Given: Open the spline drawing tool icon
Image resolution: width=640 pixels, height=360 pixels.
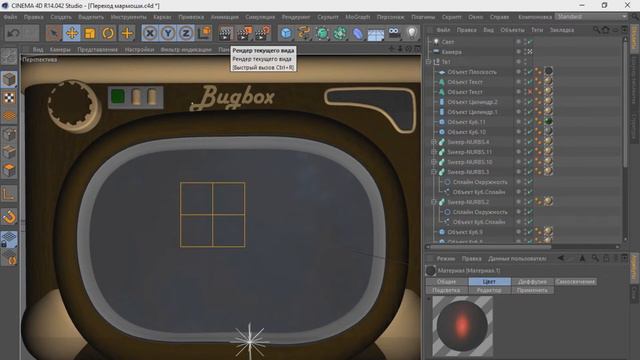Looking at the screenshot, I should [304, 33].
